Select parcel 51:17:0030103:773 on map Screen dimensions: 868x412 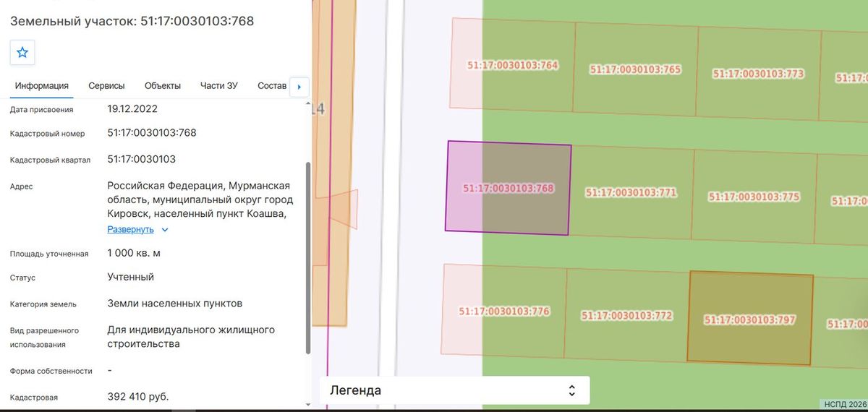[x=758, y=73]
